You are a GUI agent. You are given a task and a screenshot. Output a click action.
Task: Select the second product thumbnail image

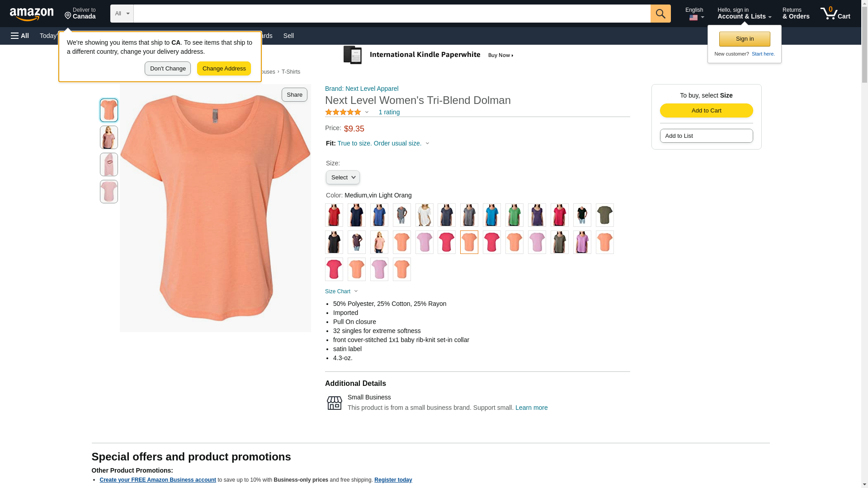click(109, 137)
